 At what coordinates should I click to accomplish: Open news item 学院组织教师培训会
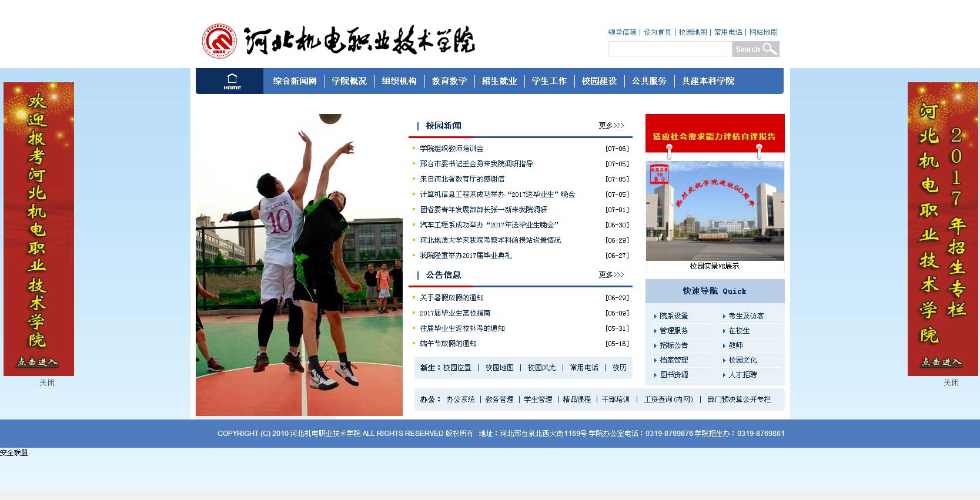[451, 149]
